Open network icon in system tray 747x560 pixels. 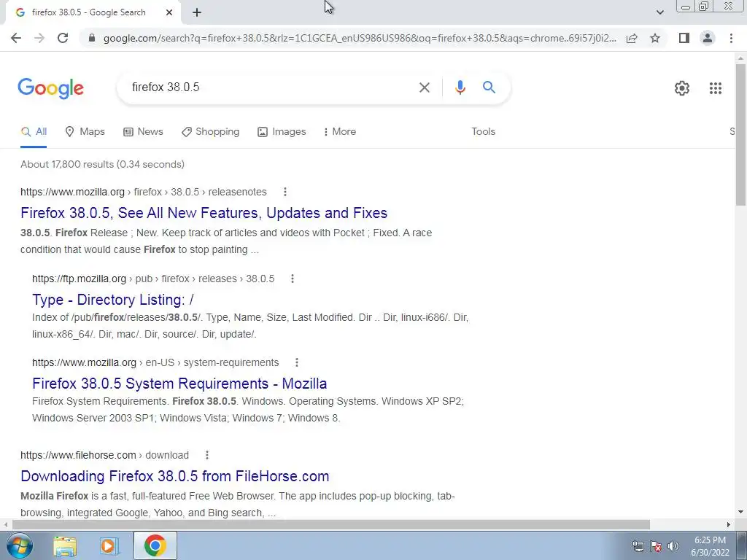click(638, 546)
